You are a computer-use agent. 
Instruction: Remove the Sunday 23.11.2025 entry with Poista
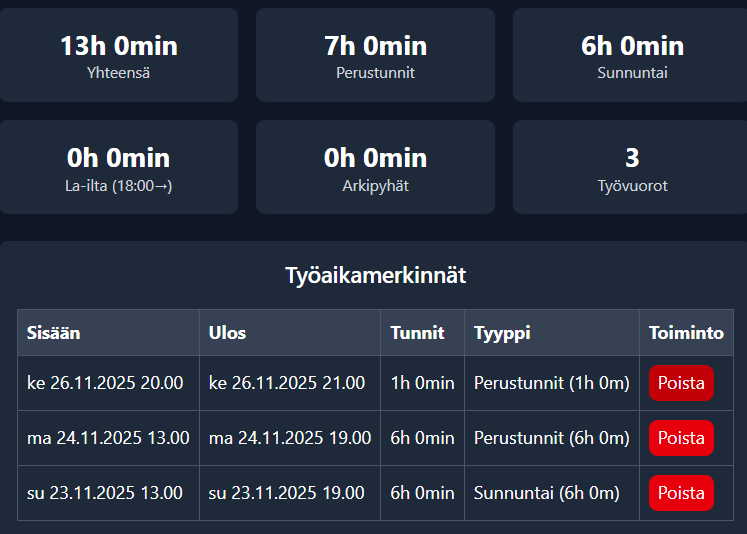pos(681,493)
